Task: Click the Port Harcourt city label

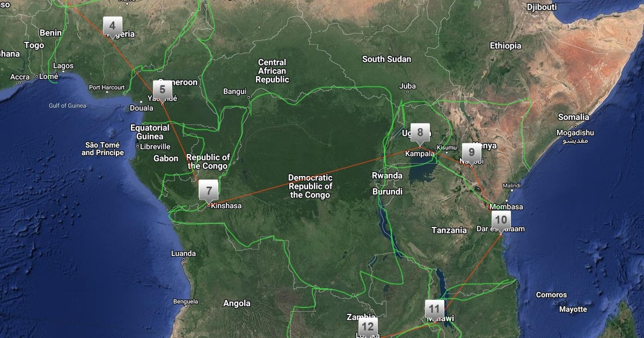Action: coord(107,87)
